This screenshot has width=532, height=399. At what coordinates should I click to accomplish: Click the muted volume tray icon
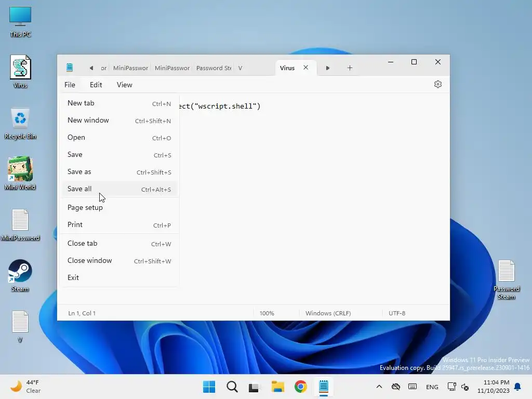pos(465,387)
